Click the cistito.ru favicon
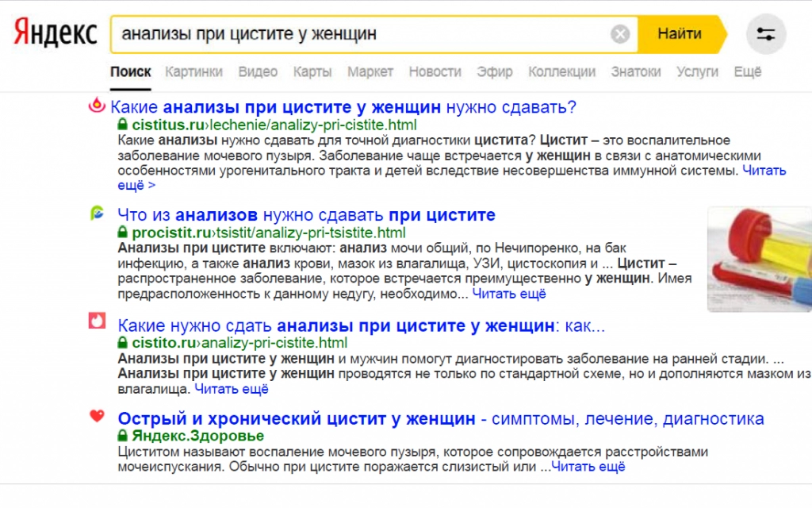812x508 pixels. 97,321
